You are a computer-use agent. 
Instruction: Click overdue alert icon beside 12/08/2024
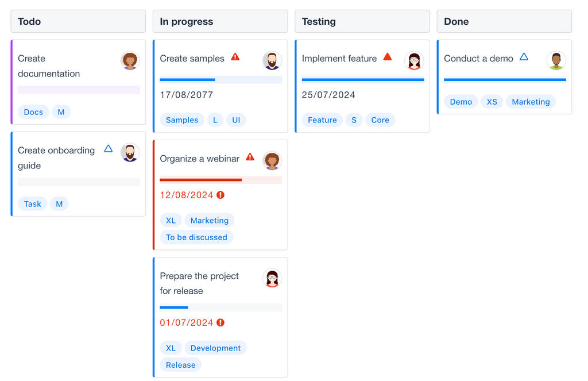pyautogui.click(x=220, y=195)
